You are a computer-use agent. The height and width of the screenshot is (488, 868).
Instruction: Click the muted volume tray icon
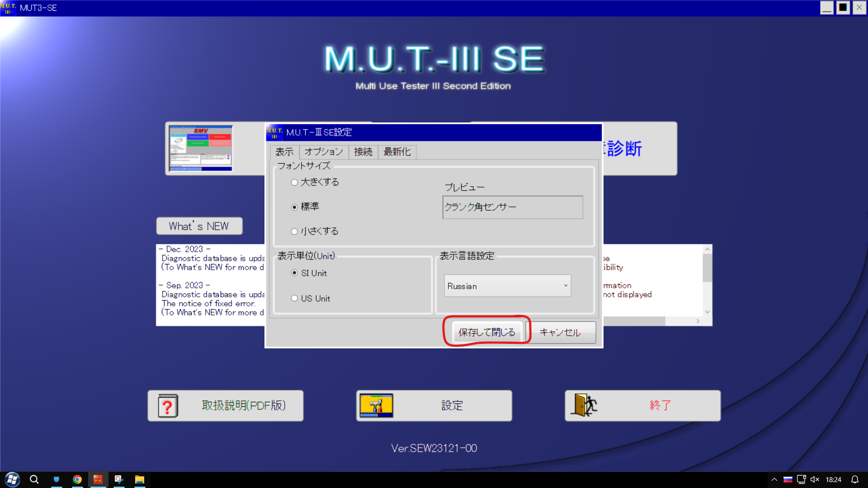click(x=815, y=479)
